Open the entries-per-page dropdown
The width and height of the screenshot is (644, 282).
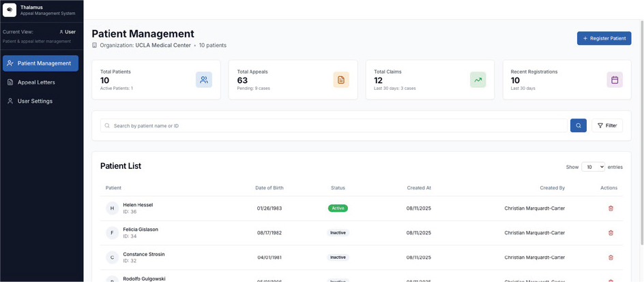[x=592, y=167]
